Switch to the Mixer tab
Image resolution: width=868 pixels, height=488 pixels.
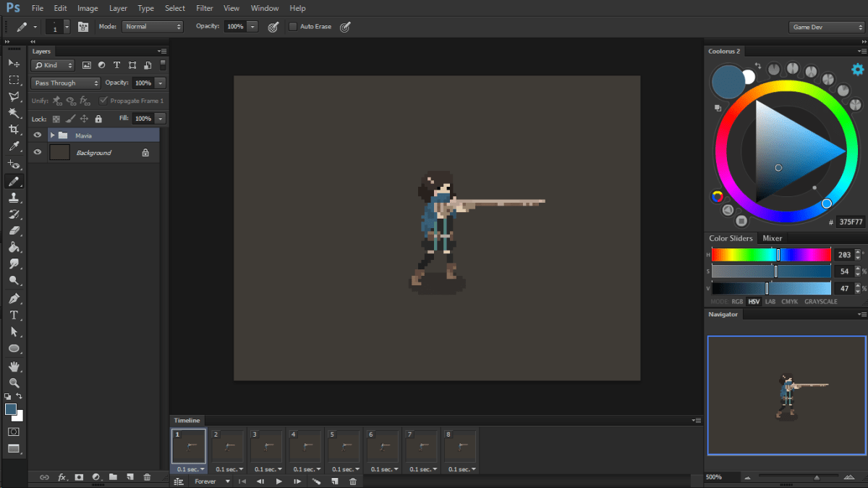(772, 238)
